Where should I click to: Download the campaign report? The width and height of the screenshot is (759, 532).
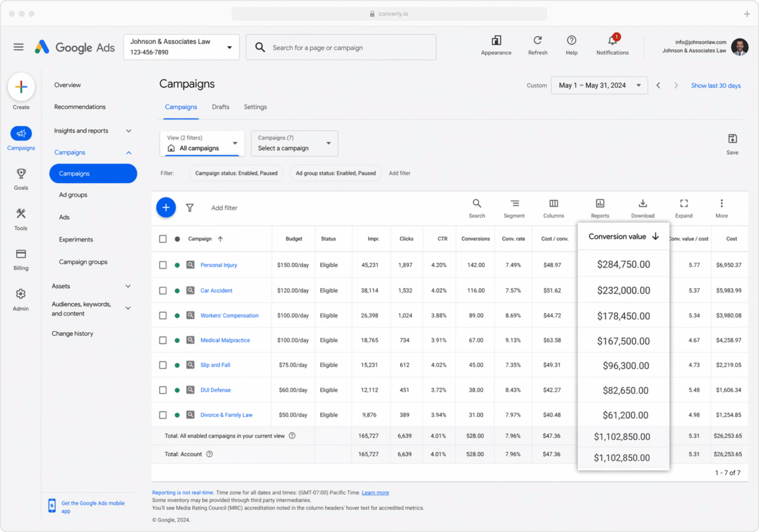point(643,208)
